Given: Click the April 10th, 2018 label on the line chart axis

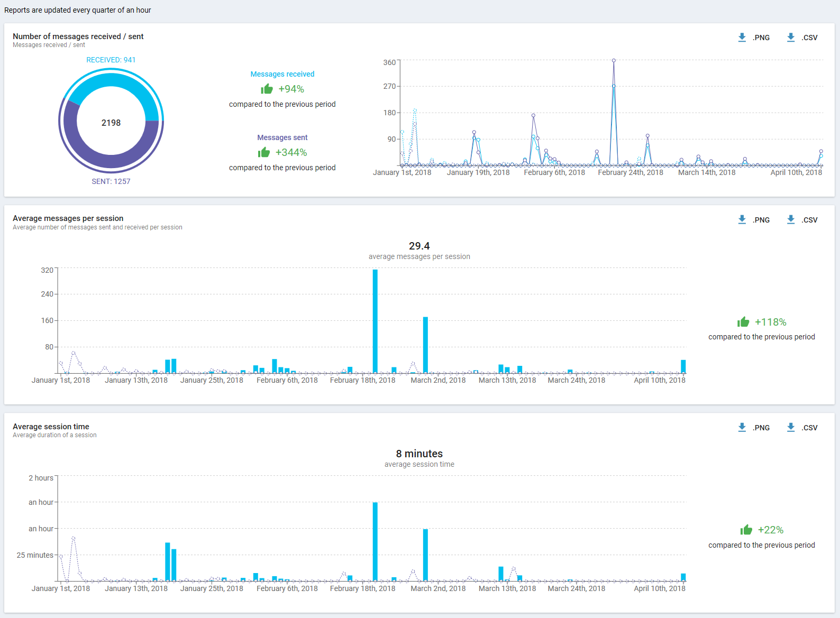Looking at the screenshot, I should 796,172.
